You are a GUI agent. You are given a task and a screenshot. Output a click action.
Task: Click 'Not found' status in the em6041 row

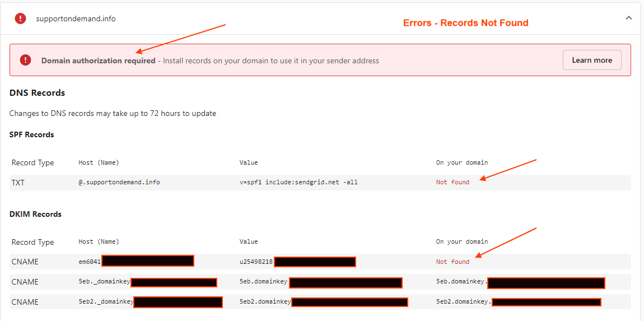point(452,262)
